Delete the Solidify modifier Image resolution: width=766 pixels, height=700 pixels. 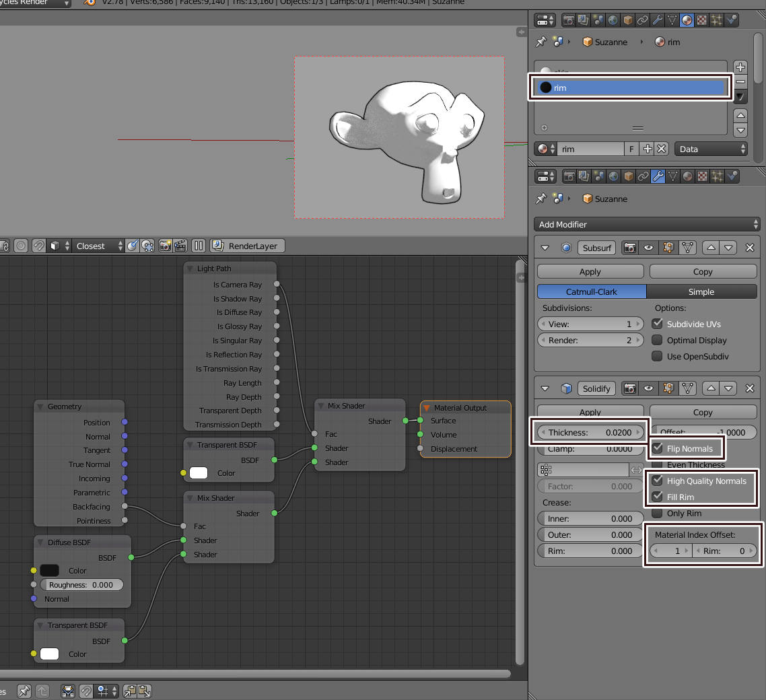click(x=750, y=389)
